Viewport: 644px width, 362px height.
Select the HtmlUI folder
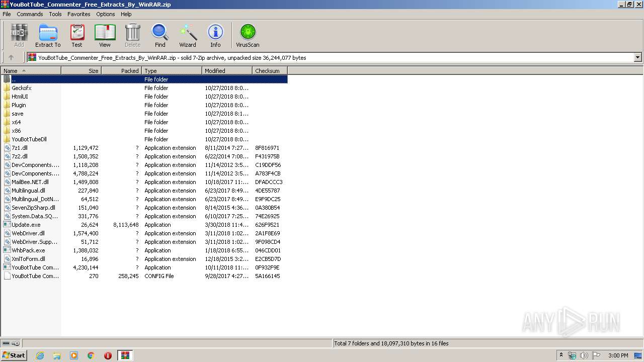click(x=144, y=97)
